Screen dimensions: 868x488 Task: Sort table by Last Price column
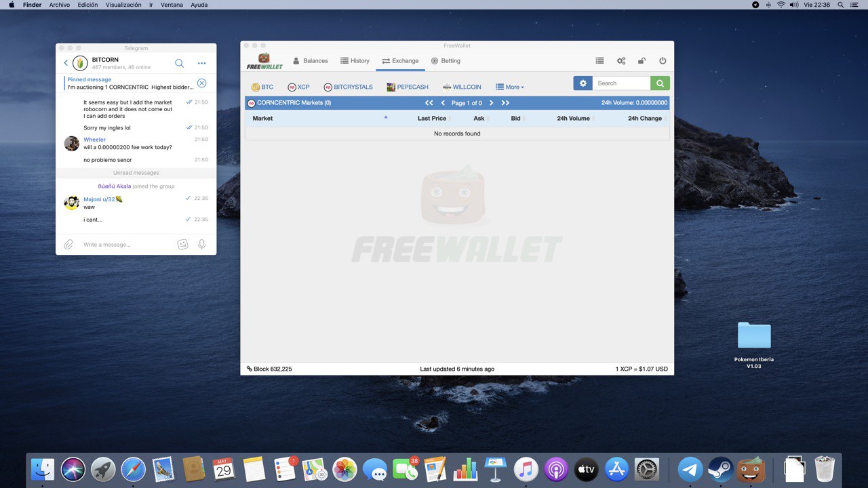432,119
